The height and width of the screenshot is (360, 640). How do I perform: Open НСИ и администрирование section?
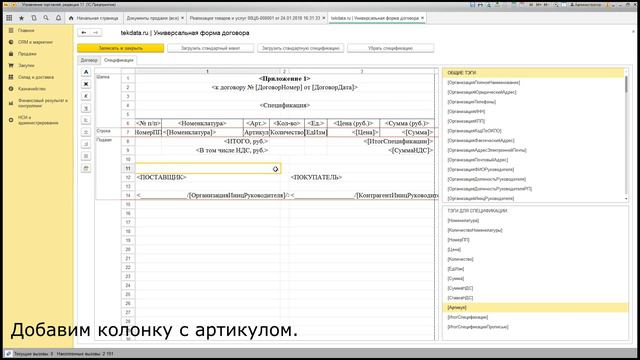coord(38,120)
